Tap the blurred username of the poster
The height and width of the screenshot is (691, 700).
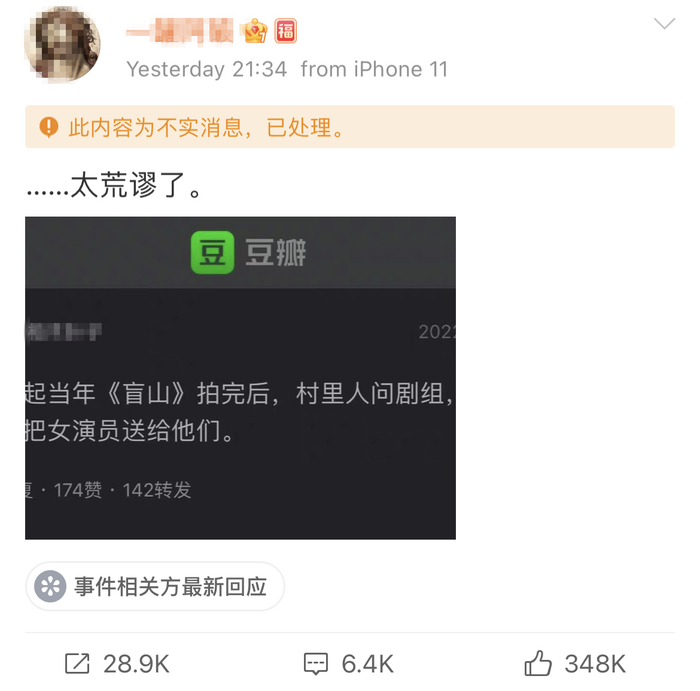tap(179, 31)
